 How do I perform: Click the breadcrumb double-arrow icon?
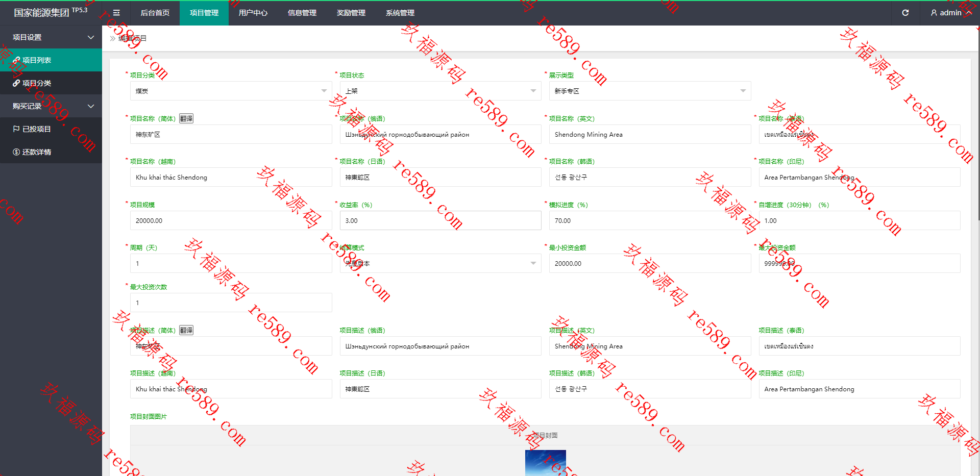113,38
